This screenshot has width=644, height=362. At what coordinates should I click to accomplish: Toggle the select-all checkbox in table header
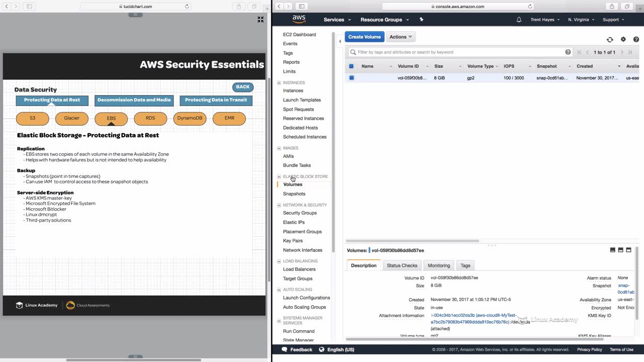(x=351, y=66)
